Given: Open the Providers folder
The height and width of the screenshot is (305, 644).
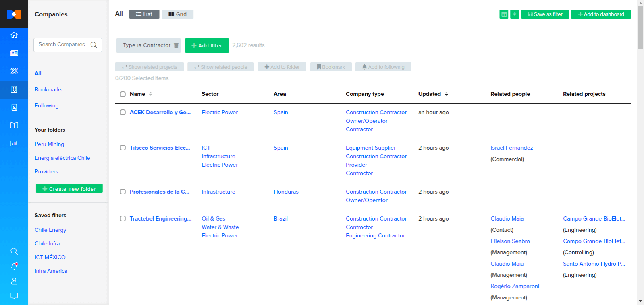Looking at the screenshot, I should 46,171.
